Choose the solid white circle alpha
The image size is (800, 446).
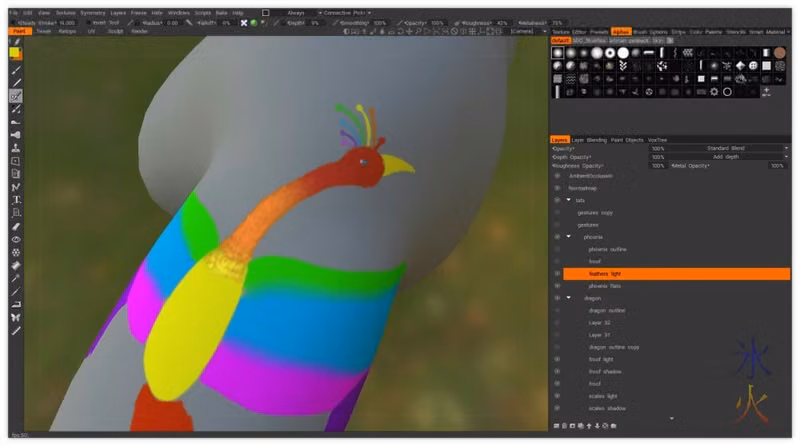(x=623, y=53)
